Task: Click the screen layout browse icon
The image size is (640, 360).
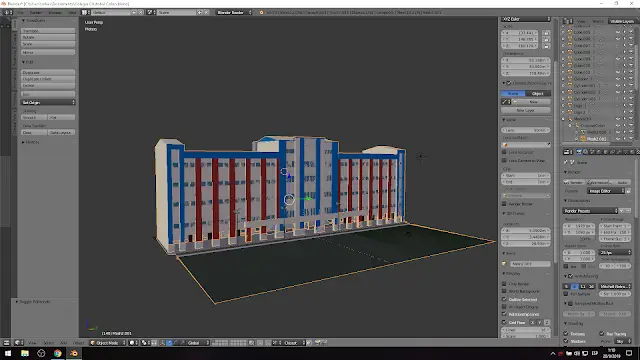Action: [x=85, y=13]
